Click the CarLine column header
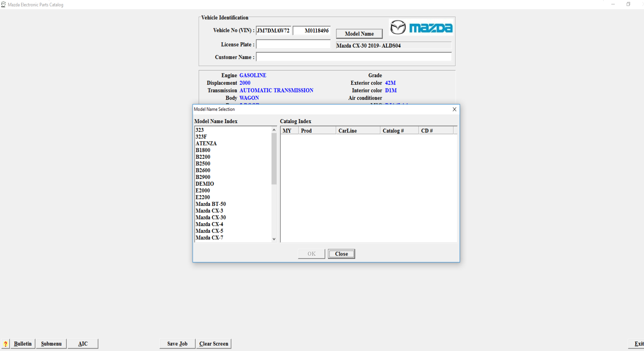The image size is (644, 351). 358,131
